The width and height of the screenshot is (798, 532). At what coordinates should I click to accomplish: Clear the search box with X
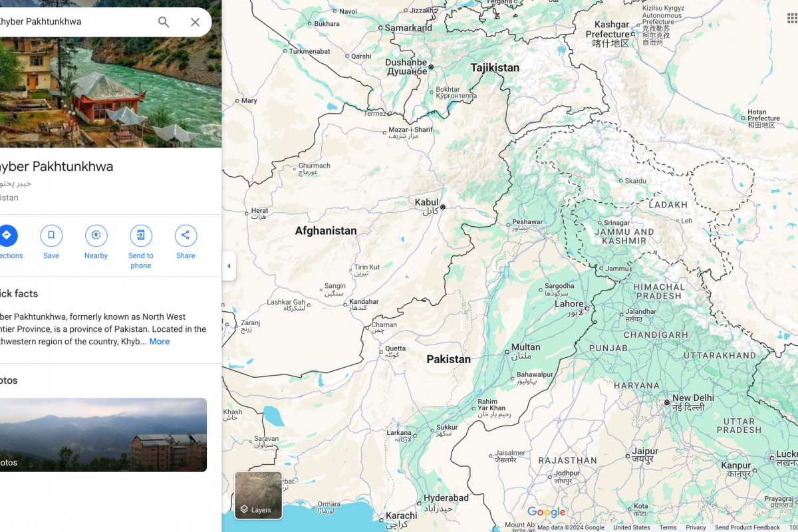(x=195, y=22)
